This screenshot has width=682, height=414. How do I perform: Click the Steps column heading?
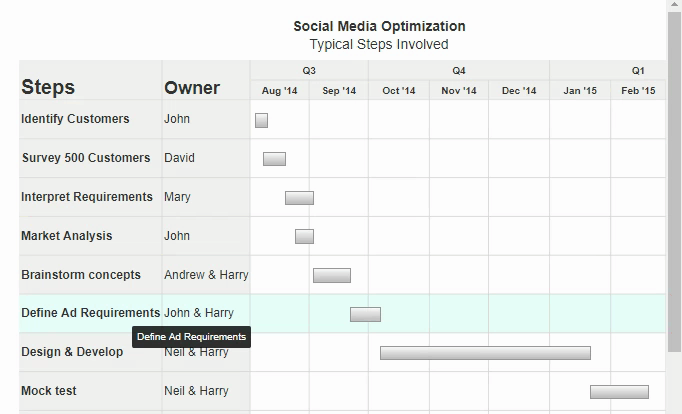coord(48,87)
